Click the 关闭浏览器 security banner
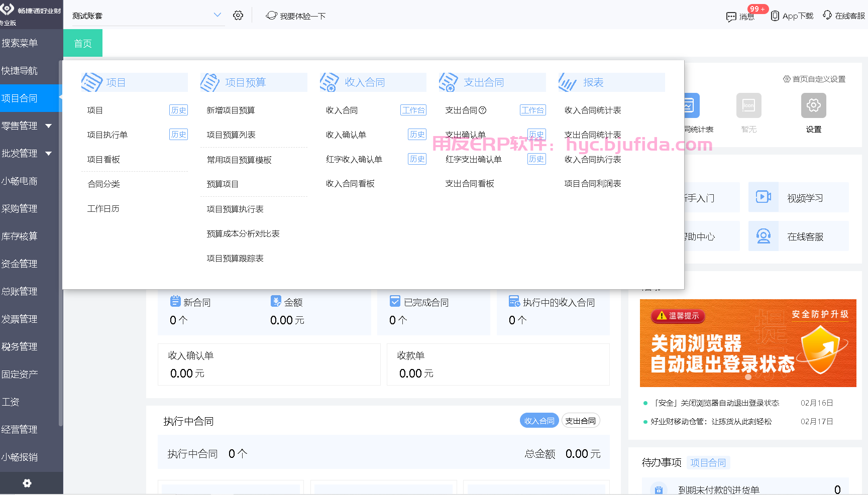This screenshot has width=868, height=495. tap(748, 343)
